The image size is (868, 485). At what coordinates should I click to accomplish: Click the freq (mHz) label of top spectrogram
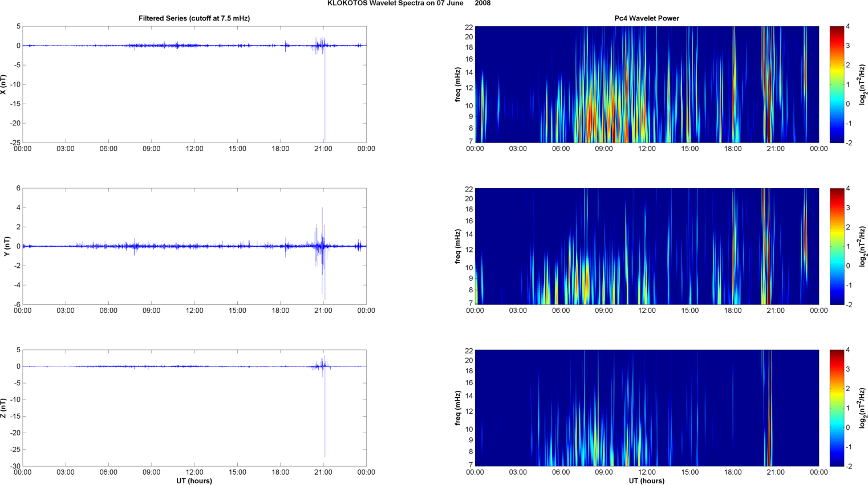pos(457,84)
